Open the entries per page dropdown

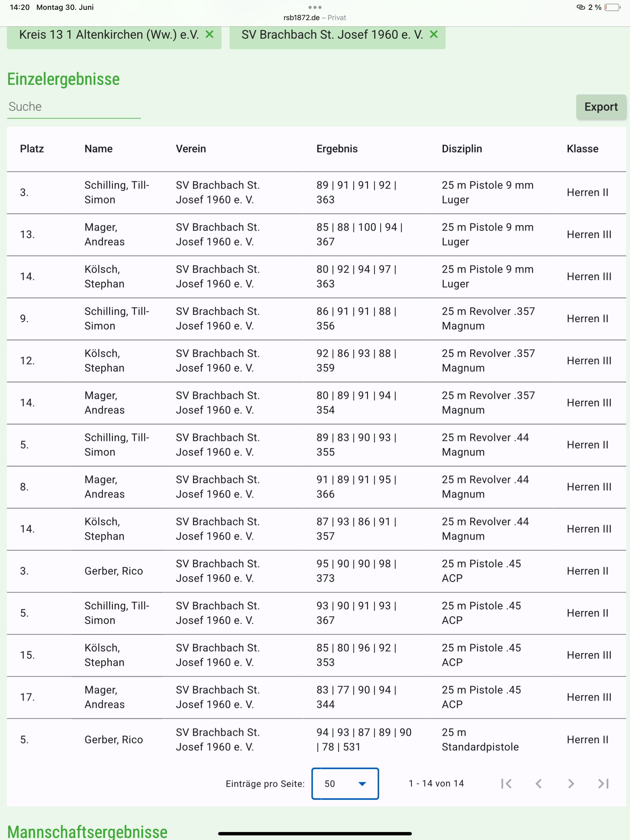[x=345, y=783]
